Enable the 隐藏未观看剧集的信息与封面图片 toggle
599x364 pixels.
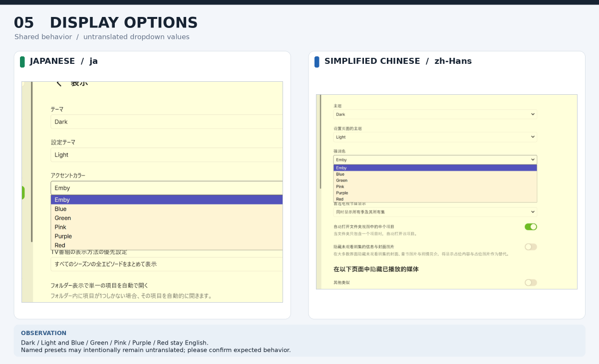(x=531, y=247)
